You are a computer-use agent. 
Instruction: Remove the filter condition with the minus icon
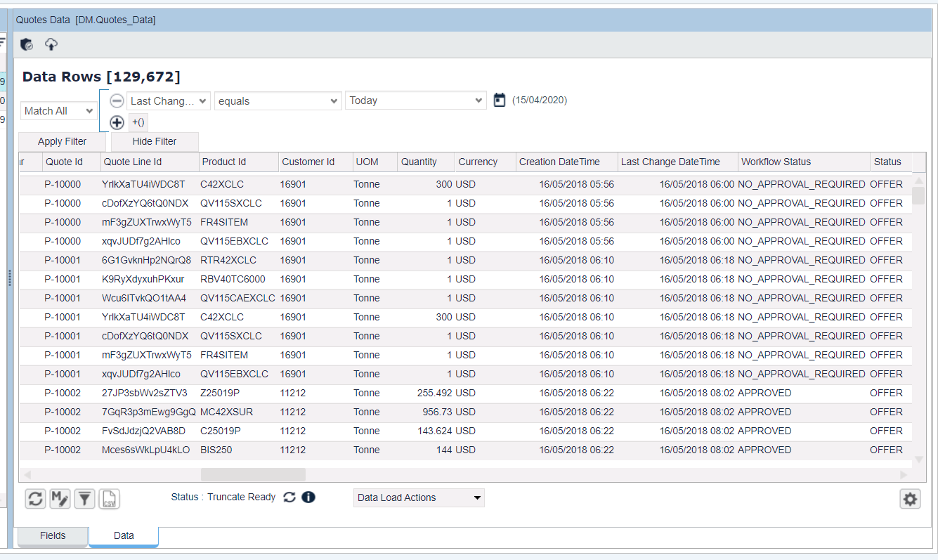click(x=117, y=101)
